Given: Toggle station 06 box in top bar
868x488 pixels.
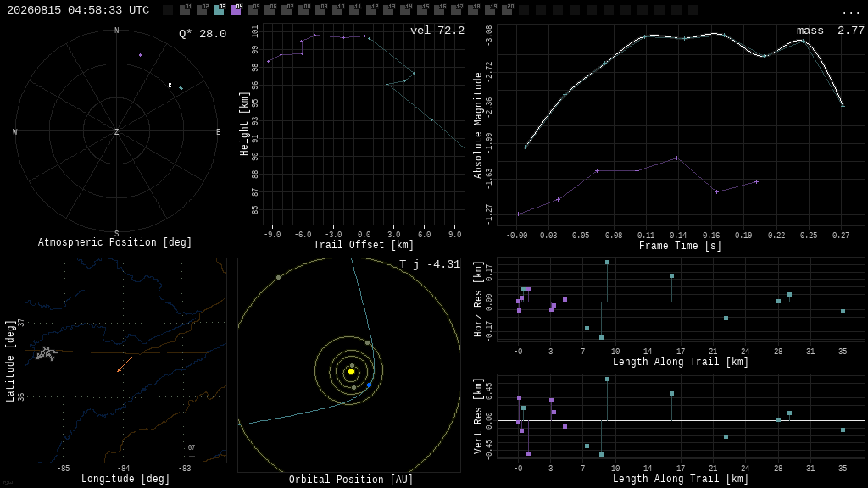Looking at the screenshot, I should click(270, 10).
